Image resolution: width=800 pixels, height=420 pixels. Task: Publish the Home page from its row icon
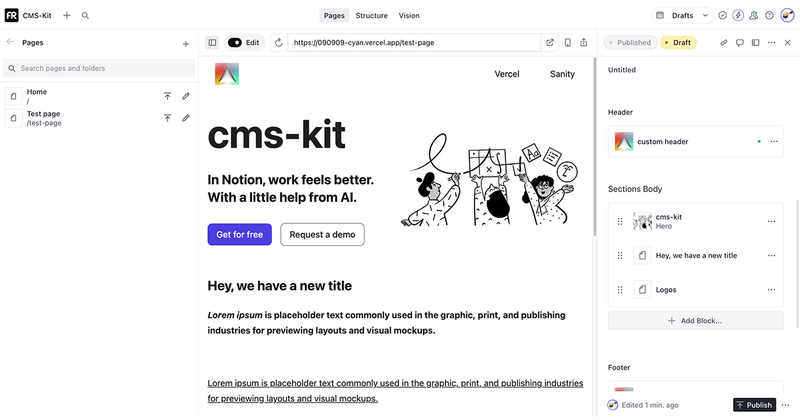[x=167, y=96]
